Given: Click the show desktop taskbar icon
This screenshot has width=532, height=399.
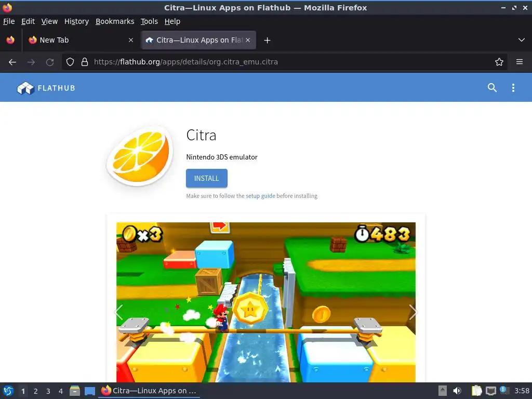Looking at the screenshot, I should point(90,391).
